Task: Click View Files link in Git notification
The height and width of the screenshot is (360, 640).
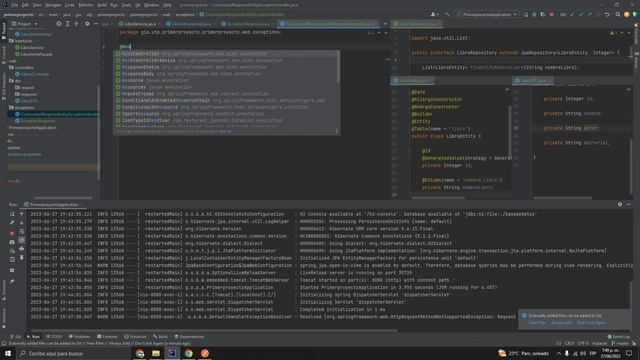Action: [537, 323]
